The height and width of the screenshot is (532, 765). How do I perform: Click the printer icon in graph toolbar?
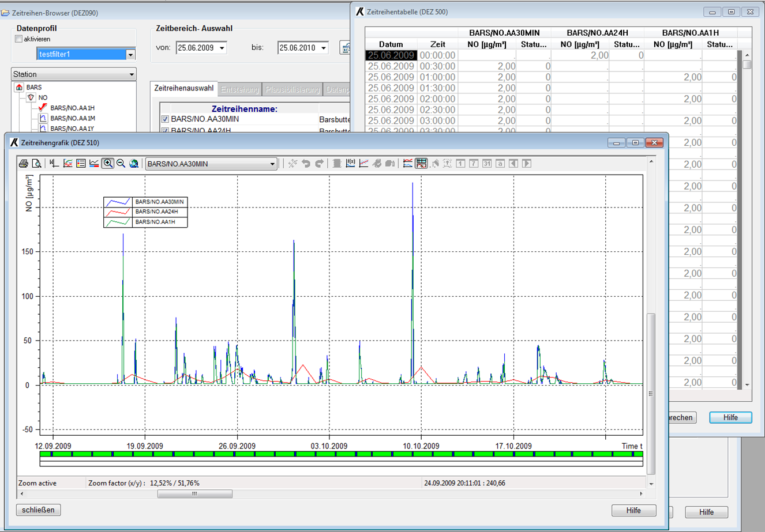24,164
